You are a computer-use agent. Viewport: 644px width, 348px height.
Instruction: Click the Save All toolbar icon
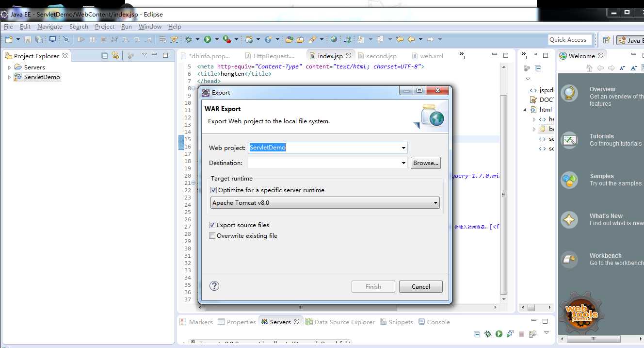pos(39,39)
